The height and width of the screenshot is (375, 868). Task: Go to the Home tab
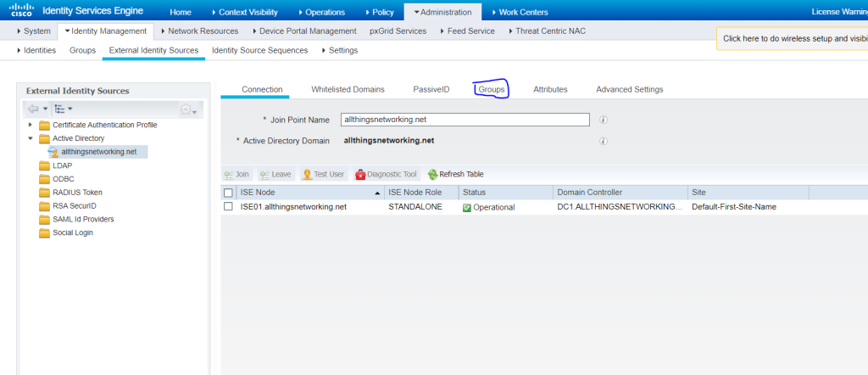tap(181, 12)
